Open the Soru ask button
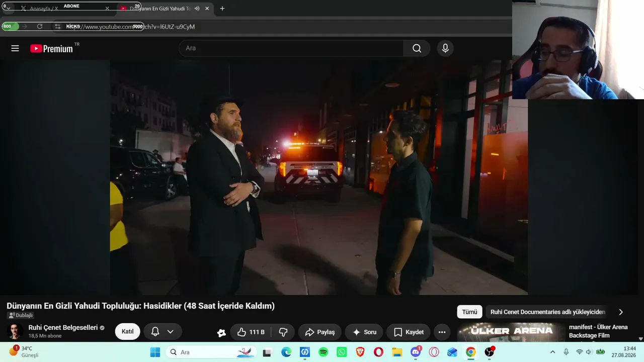The image size is (644, 362). click(x=364, y=332)
